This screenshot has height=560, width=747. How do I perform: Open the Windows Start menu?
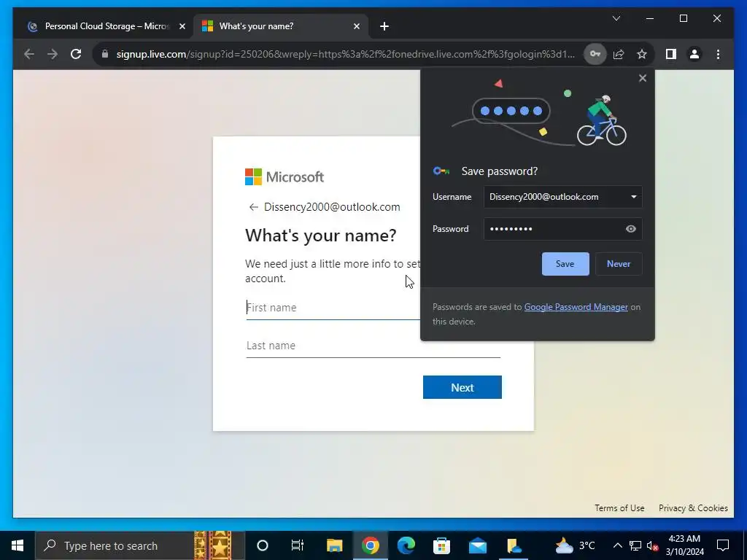point(18,545)
